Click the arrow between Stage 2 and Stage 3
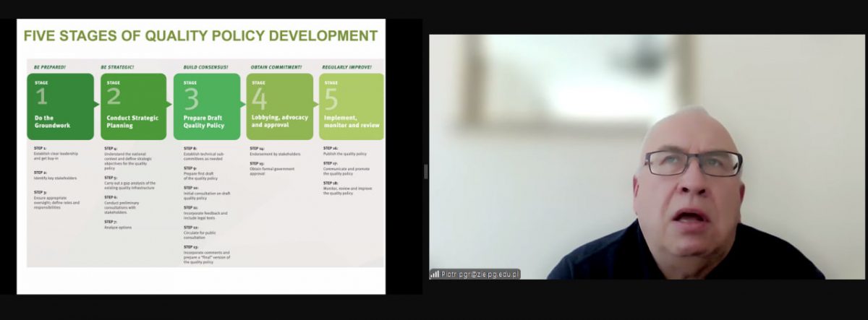 click(x=169, y=105)
